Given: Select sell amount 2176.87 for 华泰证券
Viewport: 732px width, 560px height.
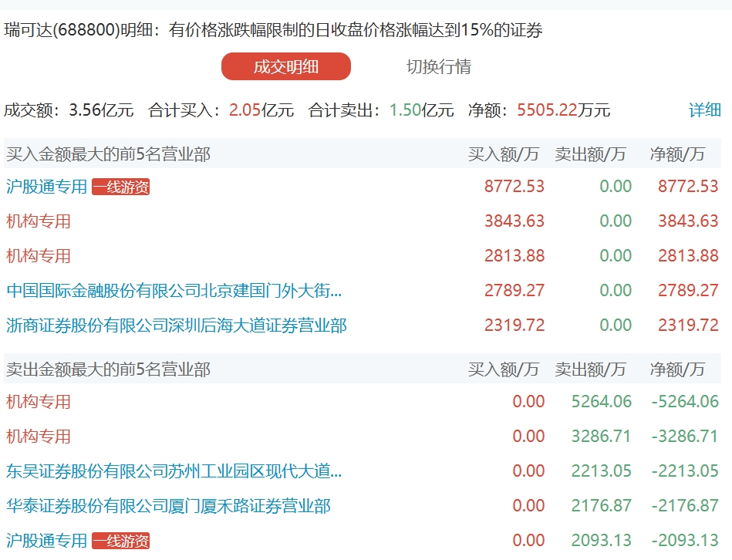Looking at the screenshot, I should 602,505.
